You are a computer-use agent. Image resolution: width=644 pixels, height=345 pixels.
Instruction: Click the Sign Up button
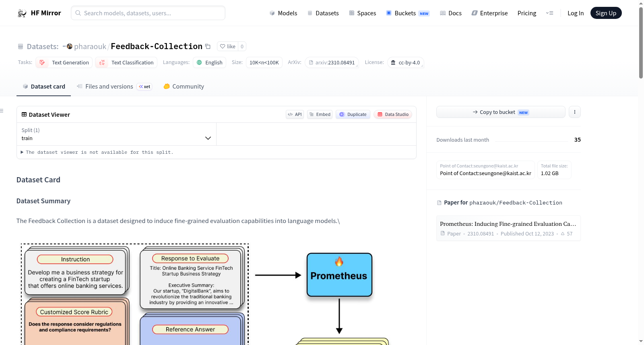pos(606,13)
